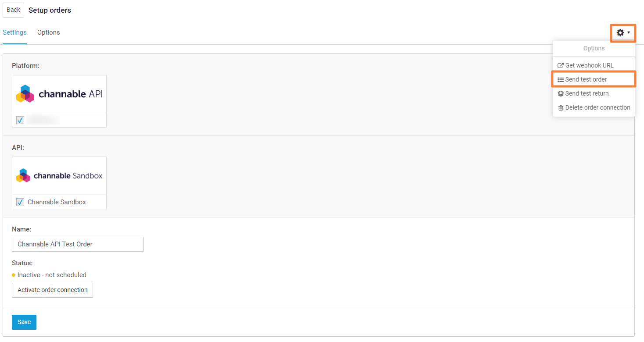Click the channable Sandbox logo
Screen dimensions: 644x342
tap(59, 175)
